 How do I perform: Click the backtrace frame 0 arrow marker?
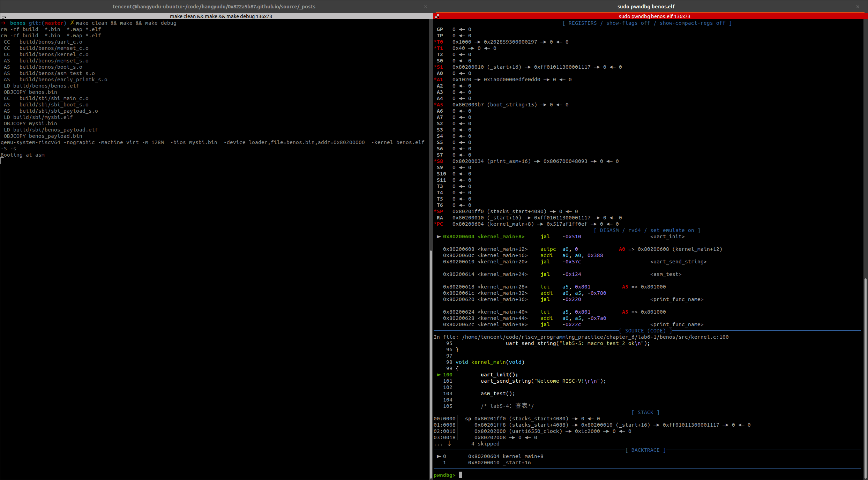coord(439,456)
